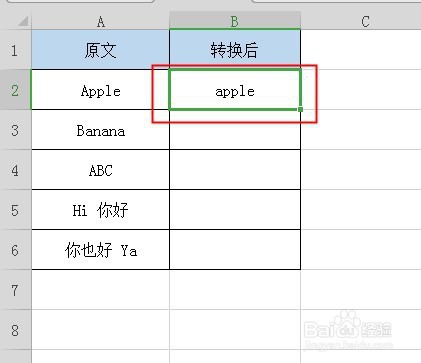Select row 3 header
This screenshot has height=363, width=421.
pos(15,130)
